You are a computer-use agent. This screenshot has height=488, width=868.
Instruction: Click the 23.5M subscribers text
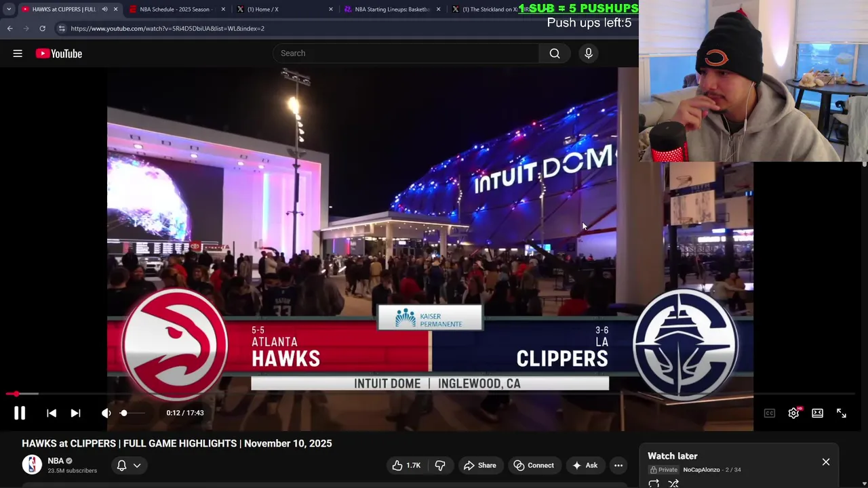point(72,470)
